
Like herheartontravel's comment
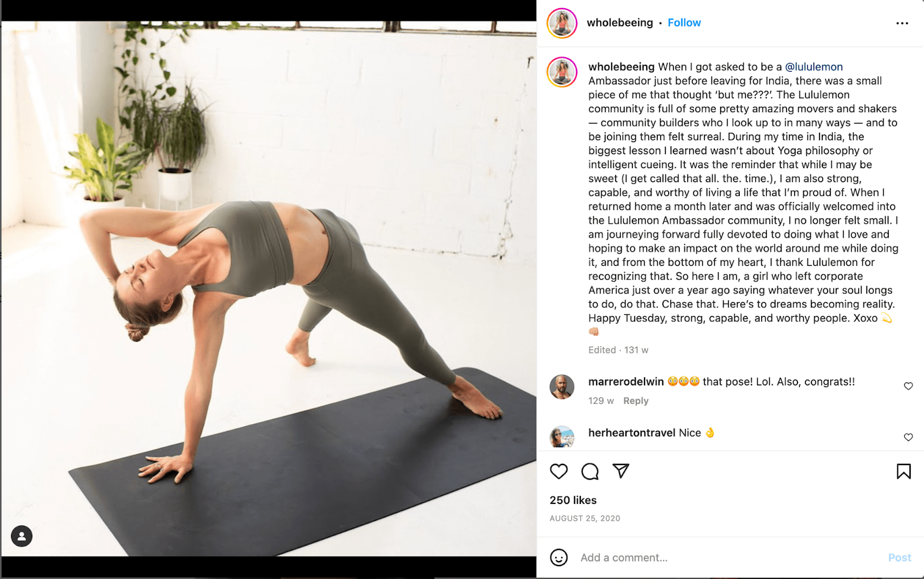pos(908,437)
